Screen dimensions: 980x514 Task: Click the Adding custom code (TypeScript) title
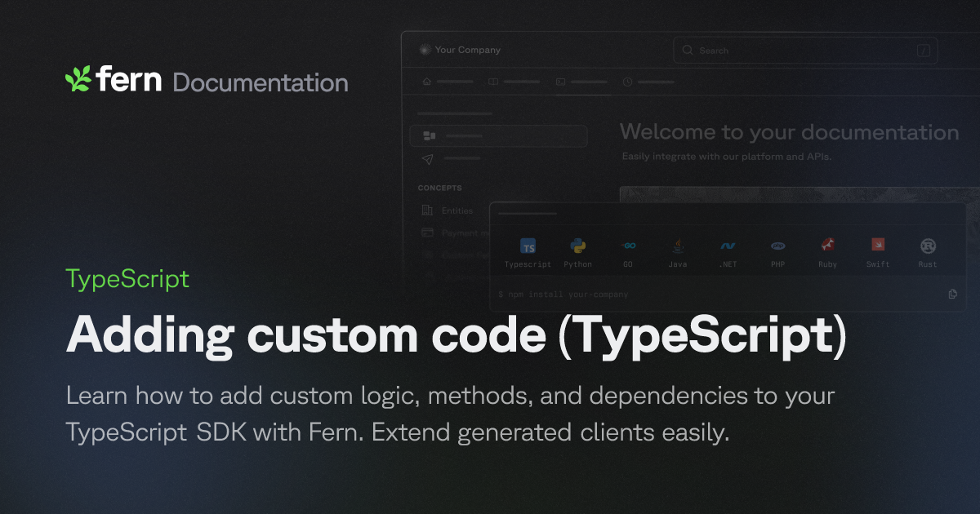tap(456, 336)
